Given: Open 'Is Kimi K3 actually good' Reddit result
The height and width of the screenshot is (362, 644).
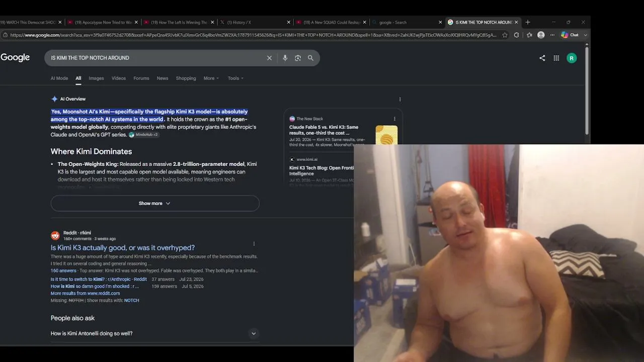Looking at the screenshot, I should [x=123, y=248].
